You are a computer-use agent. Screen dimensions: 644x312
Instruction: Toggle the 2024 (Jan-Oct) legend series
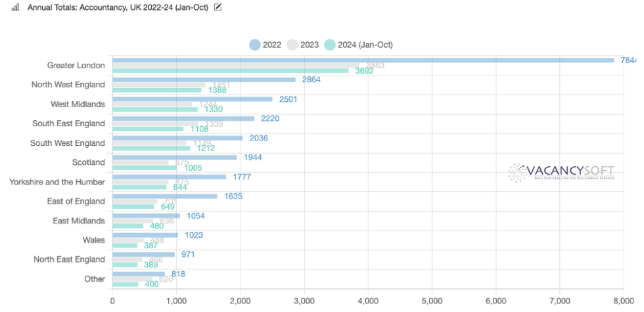(x=365, y=45)
